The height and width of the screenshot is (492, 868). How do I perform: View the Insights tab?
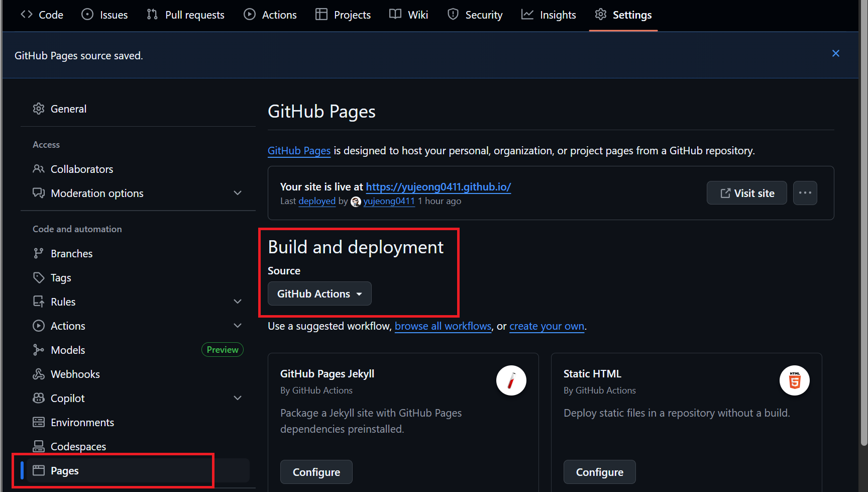[549, 15]
